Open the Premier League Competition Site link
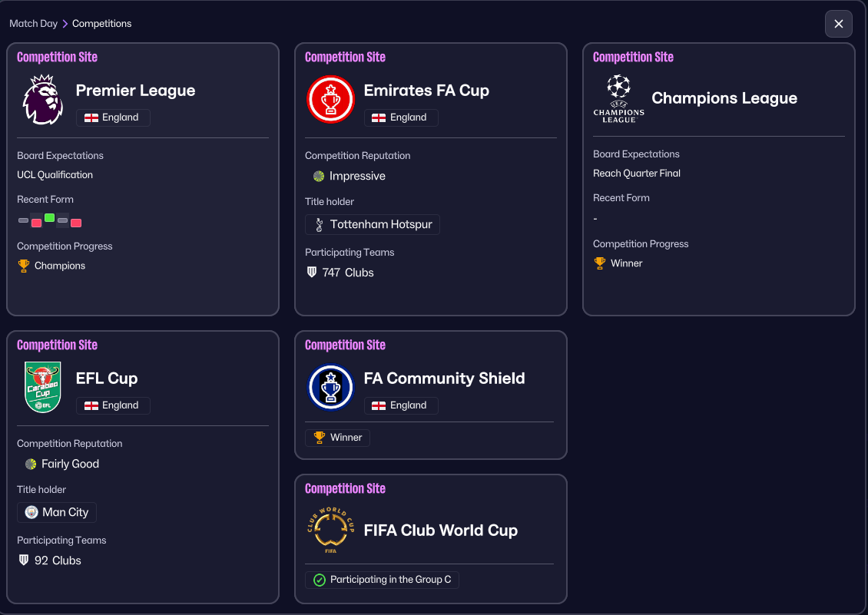Screen dimensions: 868x615 click(57, 57)
